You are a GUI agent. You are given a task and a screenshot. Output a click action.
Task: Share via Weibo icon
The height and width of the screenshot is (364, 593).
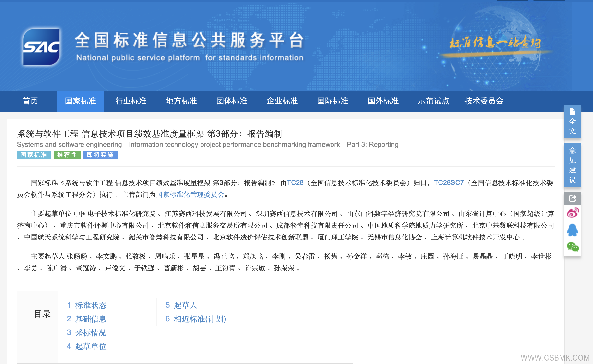click(572, 213)
